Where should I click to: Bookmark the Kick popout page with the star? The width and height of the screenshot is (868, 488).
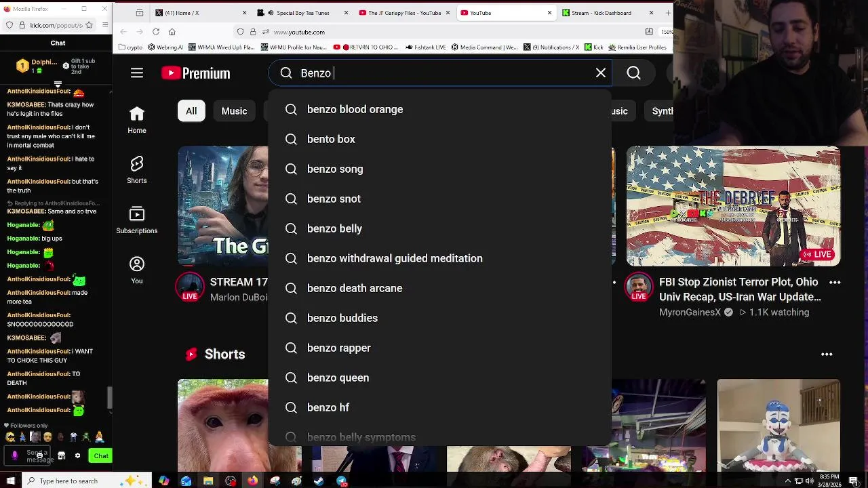click(x=90, y=25)
